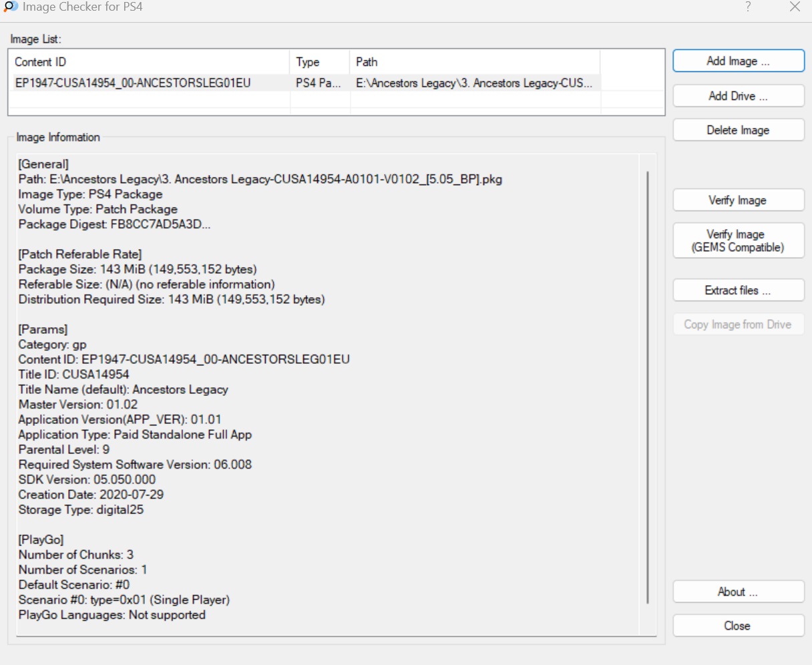Viewport: 812px width, 665px height.
Task: Select the EP1947-CUSA14954 image list entry
Action: pyautogui.click(x=133, y=83)
